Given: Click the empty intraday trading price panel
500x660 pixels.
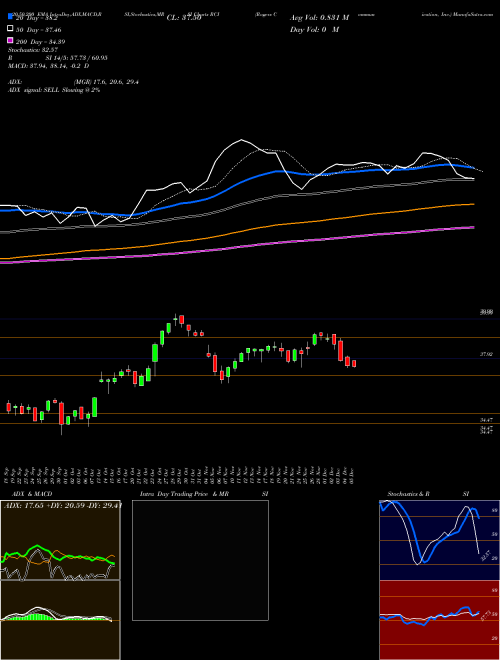Looking at the screenshot, I should tap(200, 560).
